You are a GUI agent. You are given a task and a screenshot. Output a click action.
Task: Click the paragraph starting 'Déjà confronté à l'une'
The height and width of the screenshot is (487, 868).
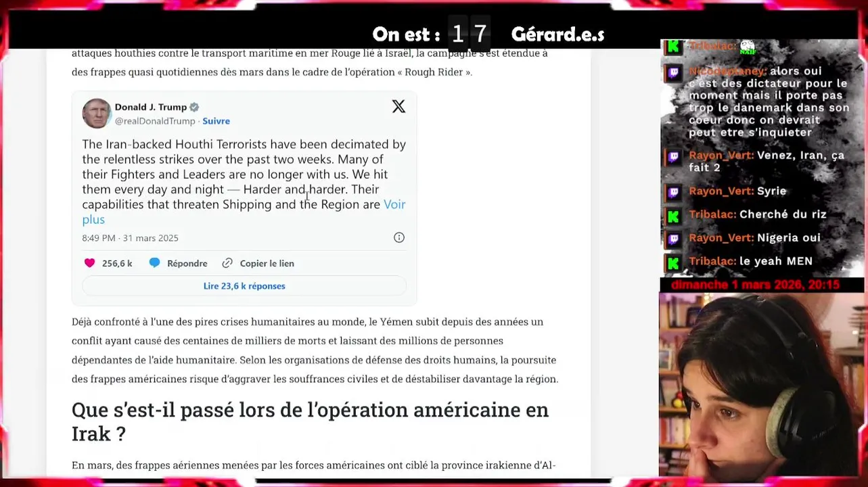click(315, 350)
